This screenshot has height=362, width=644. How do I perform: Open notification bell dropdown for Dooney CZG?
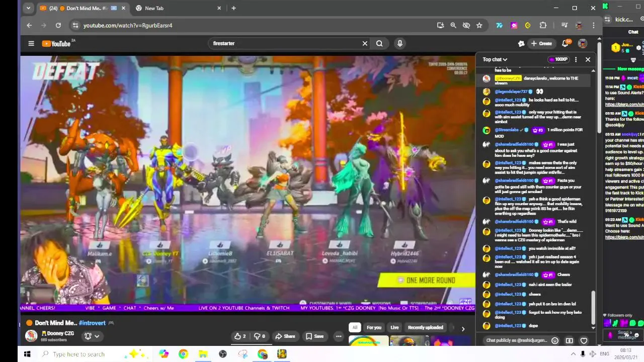[x=92, y=336]
